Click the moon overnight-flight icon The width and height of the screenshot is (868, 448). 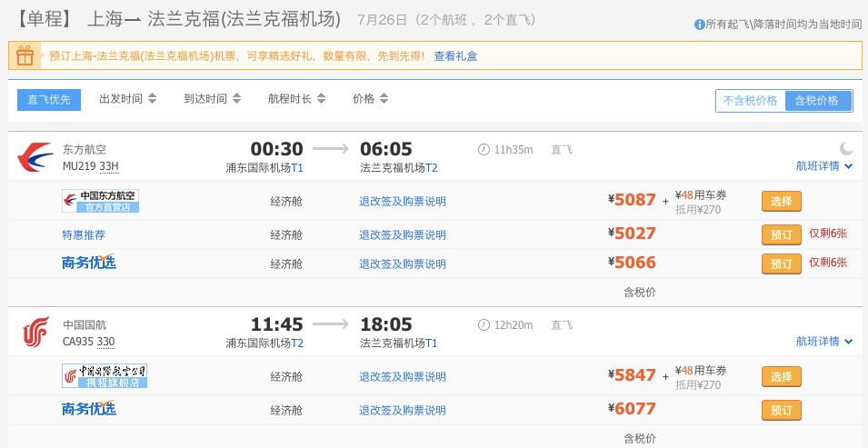click(846, 148)
